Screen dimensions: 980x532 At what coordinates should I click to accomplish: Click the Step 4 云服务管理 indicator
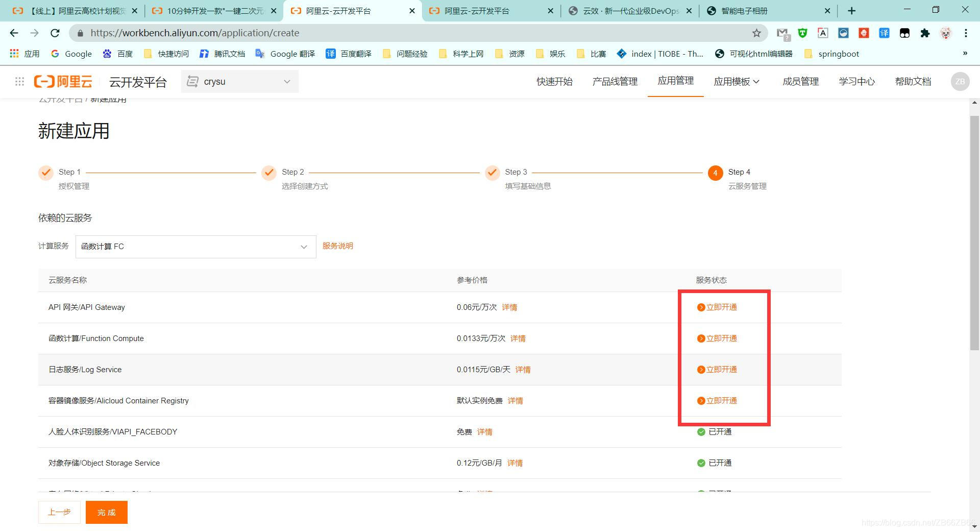point(715,173)
